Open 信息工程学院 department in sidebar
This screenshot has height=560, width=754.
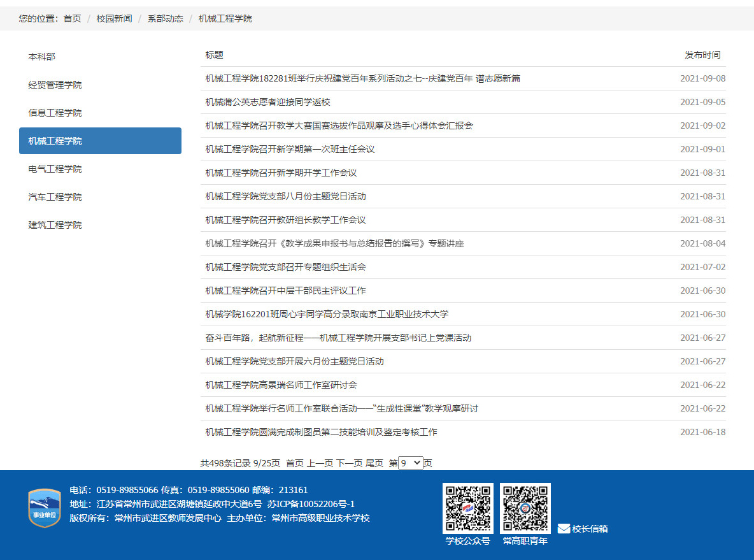55,113
